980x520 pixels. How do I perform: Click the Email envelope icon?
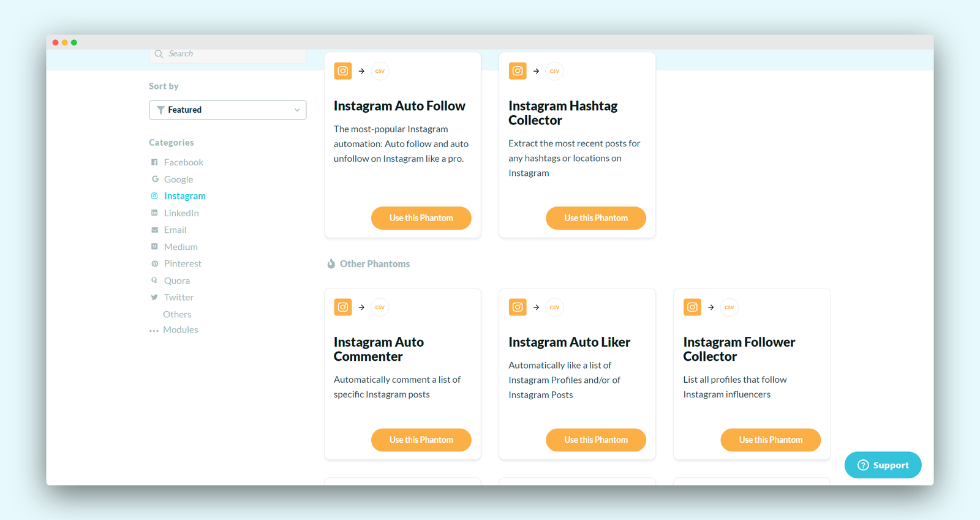[154, 230]
